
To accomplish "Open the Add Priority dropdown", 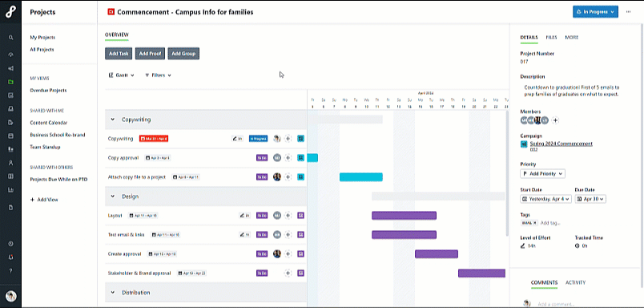I will click(542, 173).
